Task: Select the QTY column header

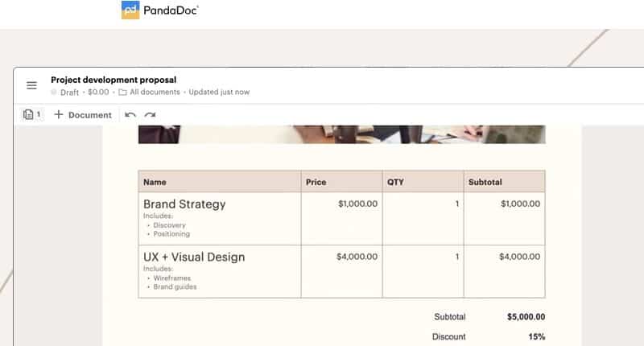Action: (395, 183)
